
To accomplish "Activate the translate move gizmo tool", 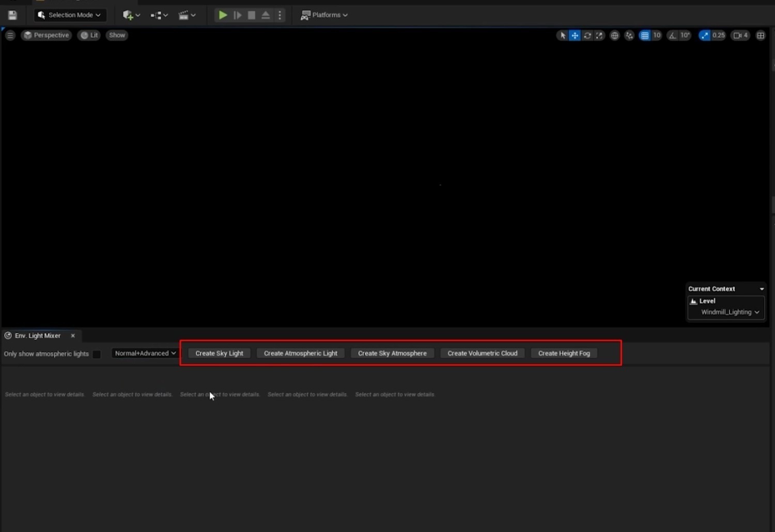I will coord(575,35).
